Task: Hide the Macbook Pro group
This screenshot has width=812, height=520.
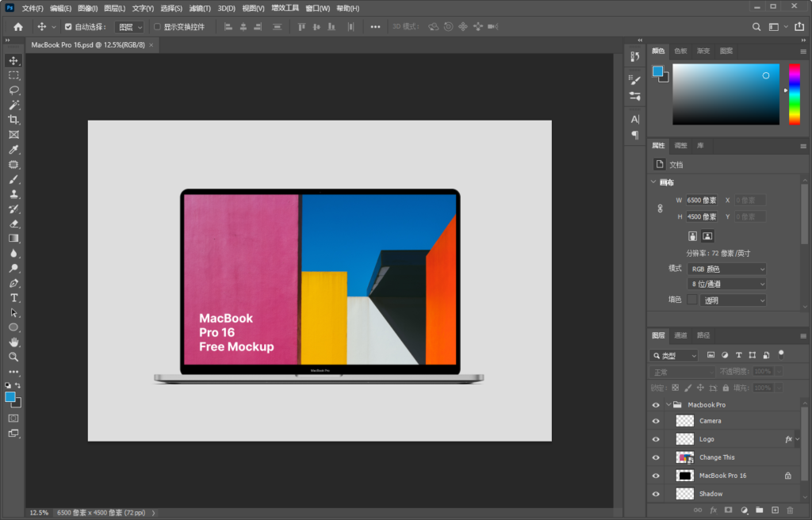Action: (x=656, y=405)
